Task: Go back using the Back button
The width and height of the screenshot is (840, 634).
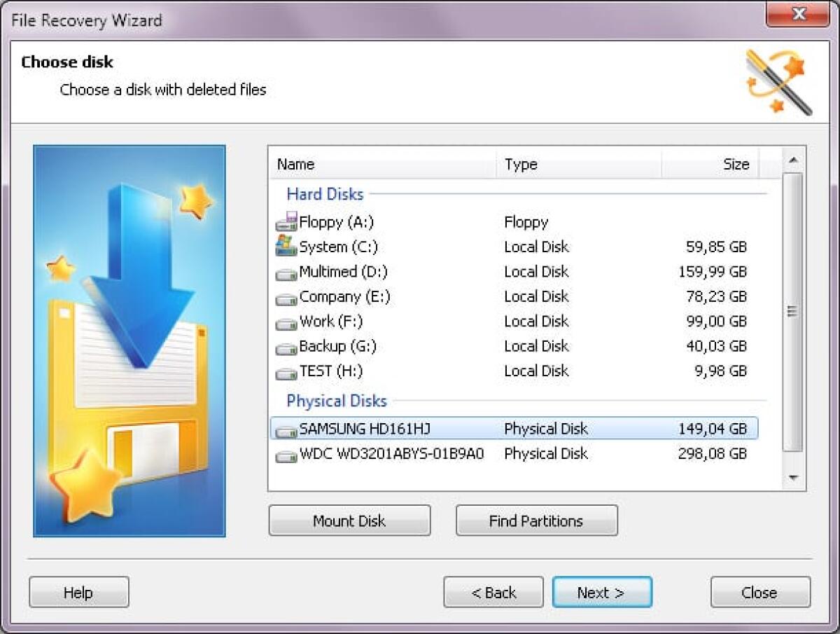Action: (493, 592)
